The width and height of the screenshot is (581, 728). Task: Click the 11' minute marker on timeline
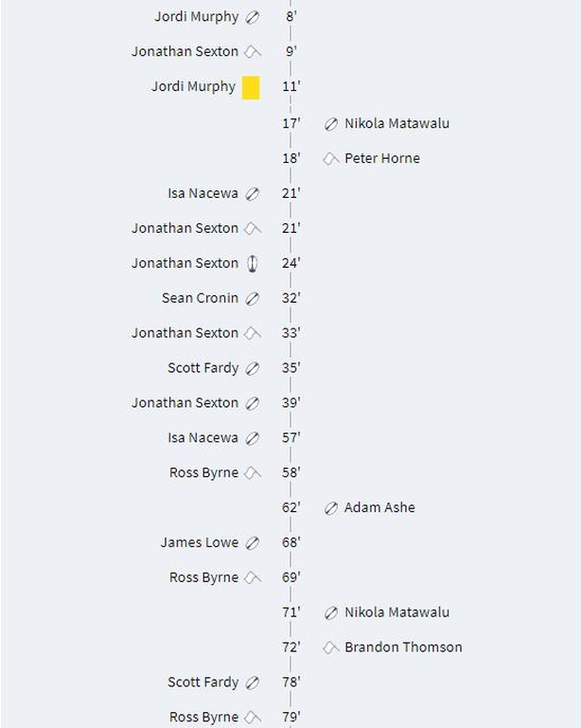tap(290, 86)
